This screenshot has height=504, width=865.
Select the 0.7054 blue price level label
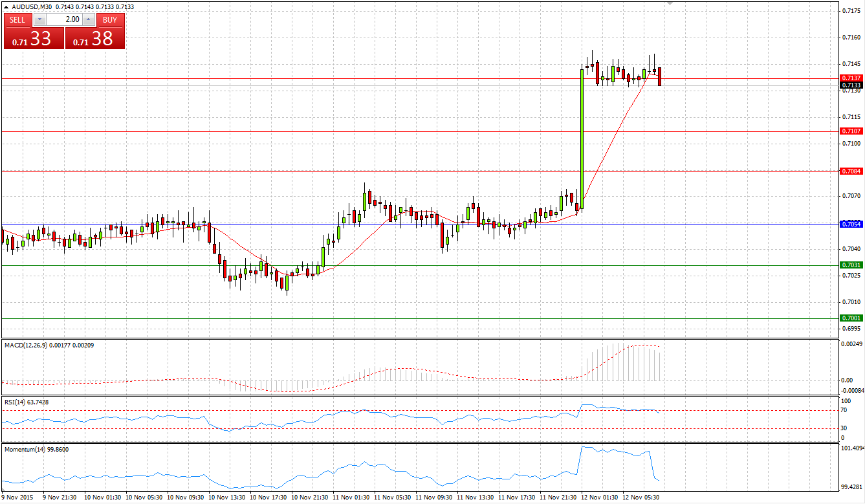851,224
